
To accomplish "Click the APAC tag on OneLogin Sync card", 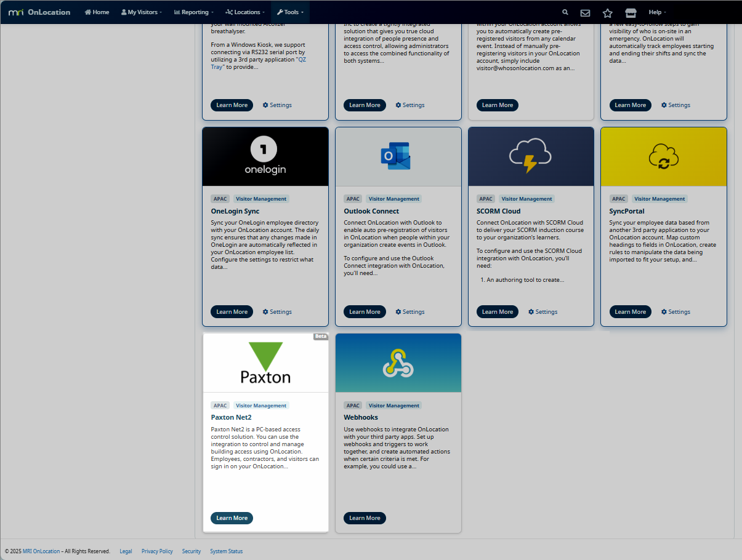I will [x=220, y=198].
